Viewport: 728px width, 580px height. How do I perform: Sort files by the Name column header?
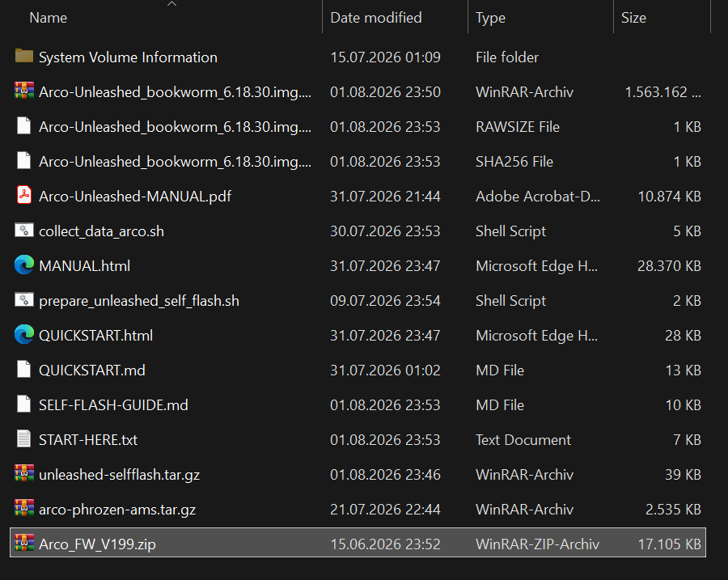pos(49,18)
